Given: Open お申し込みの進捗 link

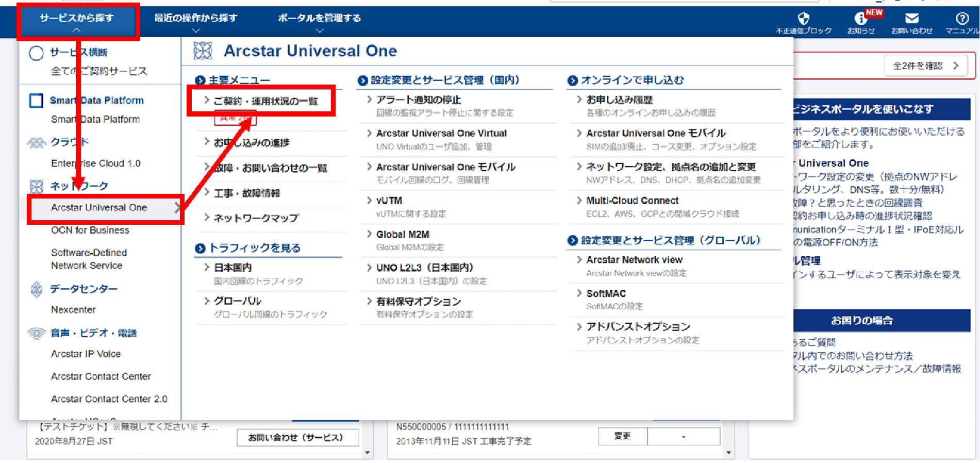Looking at the screenshot, I should (252, 142).
